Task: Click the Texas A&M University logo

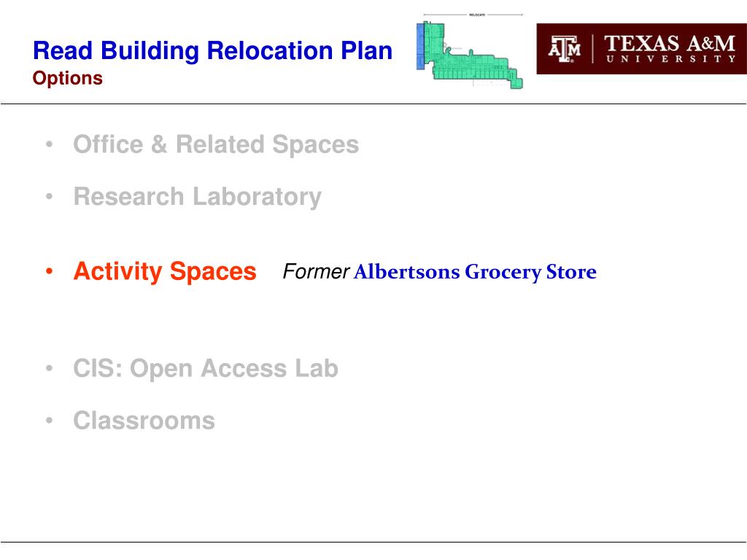Action: [641, 49]
